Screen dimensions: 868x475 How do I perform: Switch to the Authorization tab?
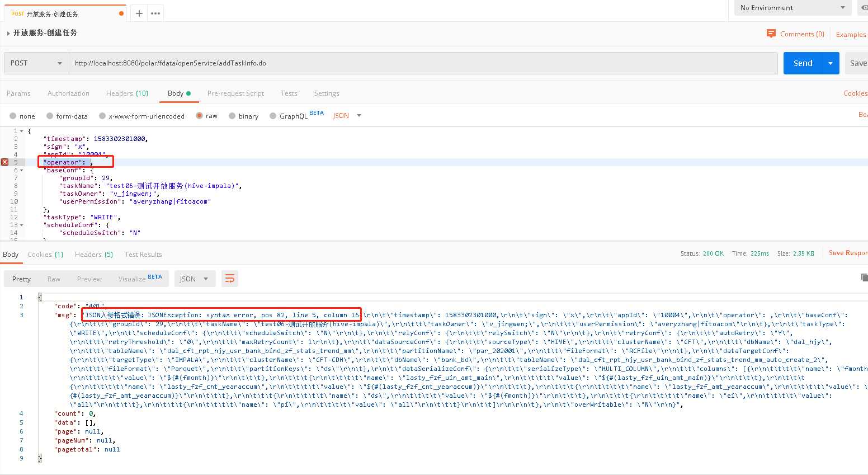68,93
